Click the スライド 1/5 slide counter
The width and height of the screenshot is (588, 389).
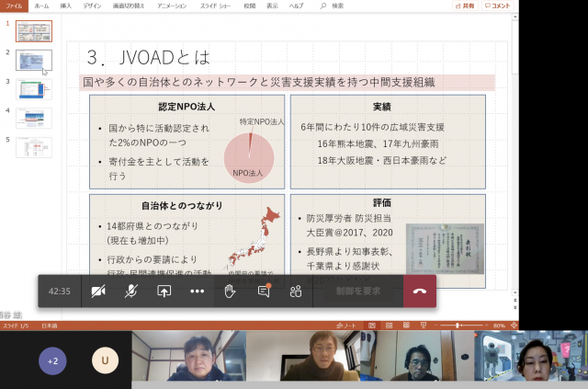[x=16, y=326]
